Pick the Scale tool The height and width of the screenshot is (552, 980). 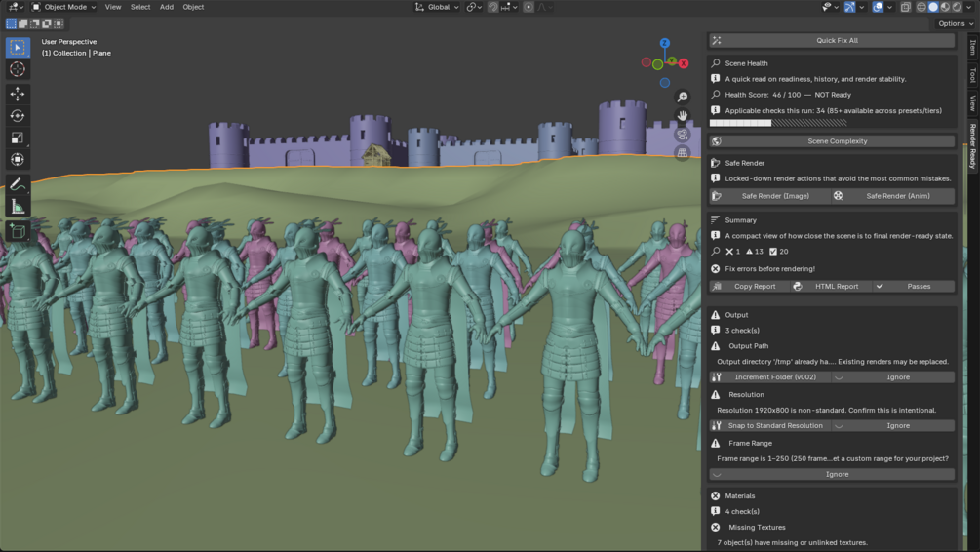click(x=17, y=138)
